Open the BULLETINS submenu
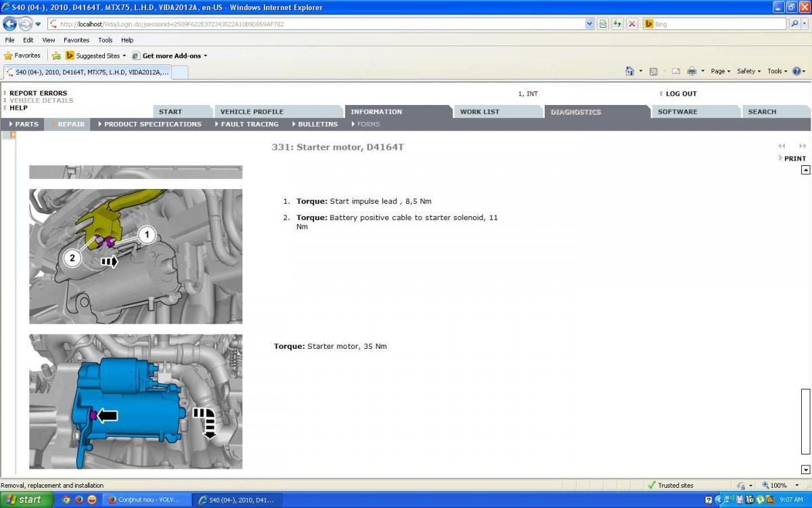812x508 pixels. tap(315, 124)
